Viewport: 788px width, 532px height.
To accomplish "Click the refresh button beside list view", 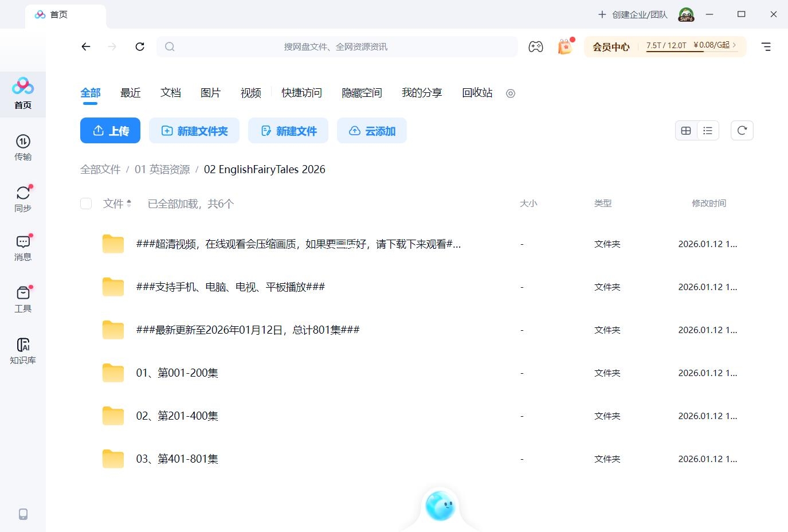I will [742, 131].
